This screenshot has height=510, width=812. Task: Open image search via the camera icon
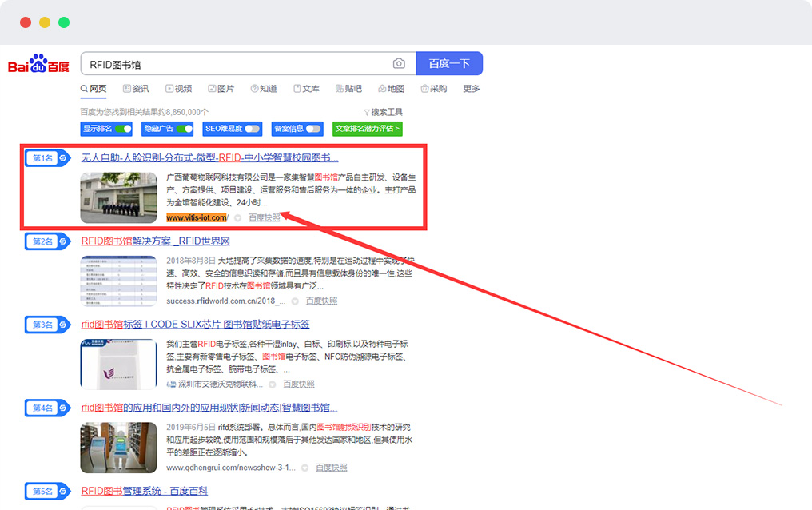(399, 63)
